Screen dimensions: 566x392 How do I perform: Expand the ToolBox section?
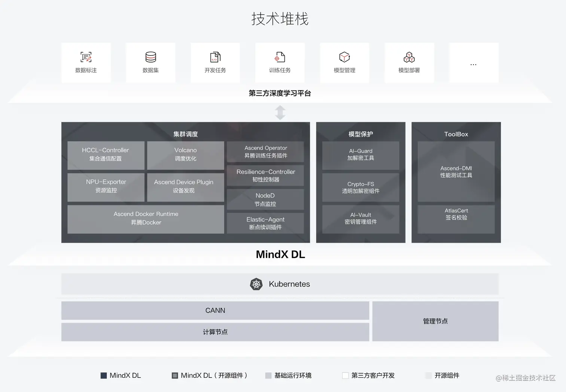pos(456,134)
